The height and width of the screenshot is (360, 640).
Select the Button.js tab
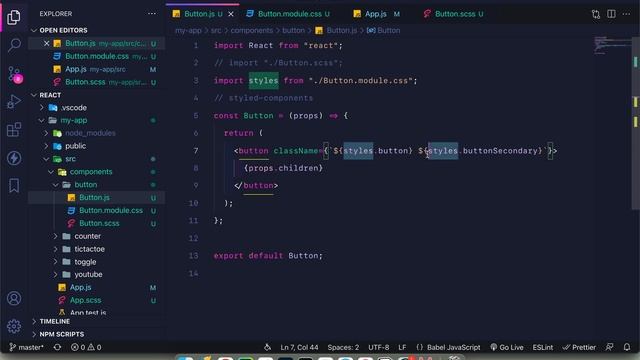point(199,14)
